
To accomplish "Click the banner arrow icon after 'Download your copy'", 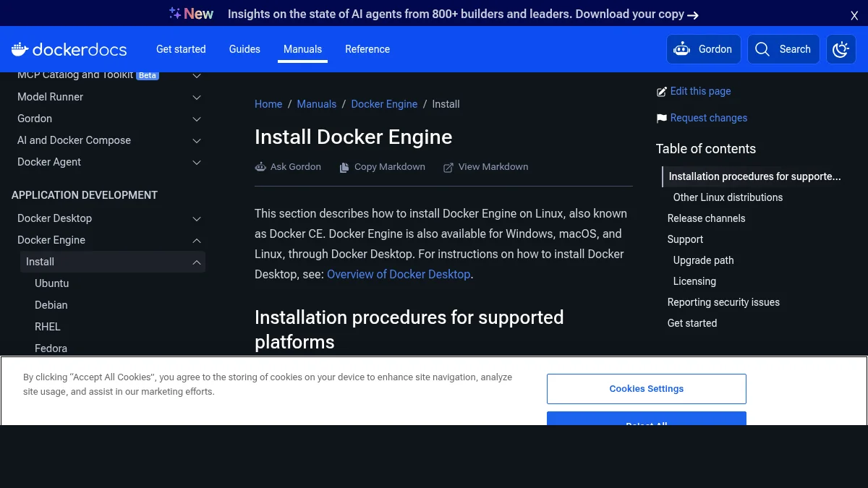I will click(x=693, y=14).
